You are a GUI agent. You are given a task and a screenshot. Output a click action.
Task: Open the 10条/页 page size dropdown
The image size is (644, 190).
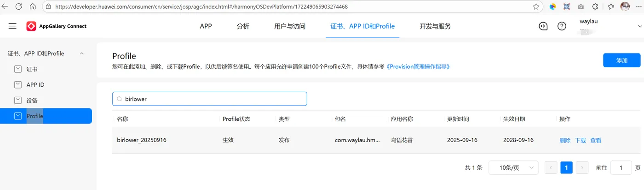tap(513, 167)
